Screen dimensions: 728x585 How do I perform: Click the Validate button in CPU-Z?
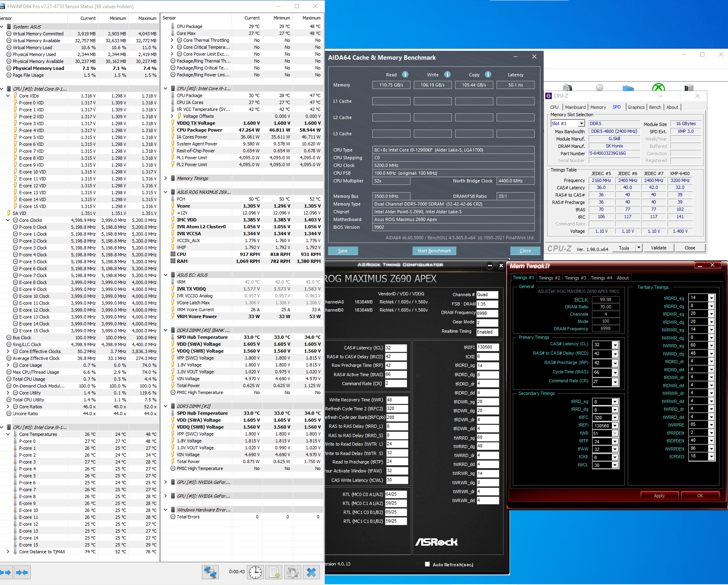coord(658,248)
